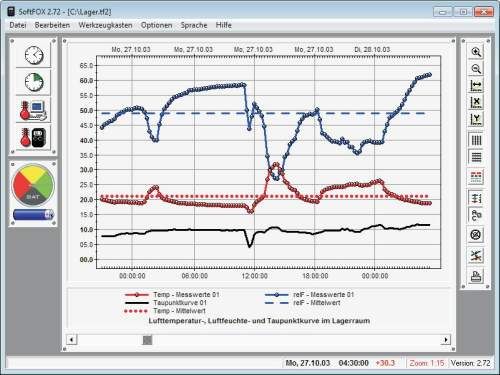Click the Zoom 1:15 status bar entry
Screen dimensions: 500x375
point(427,363)
